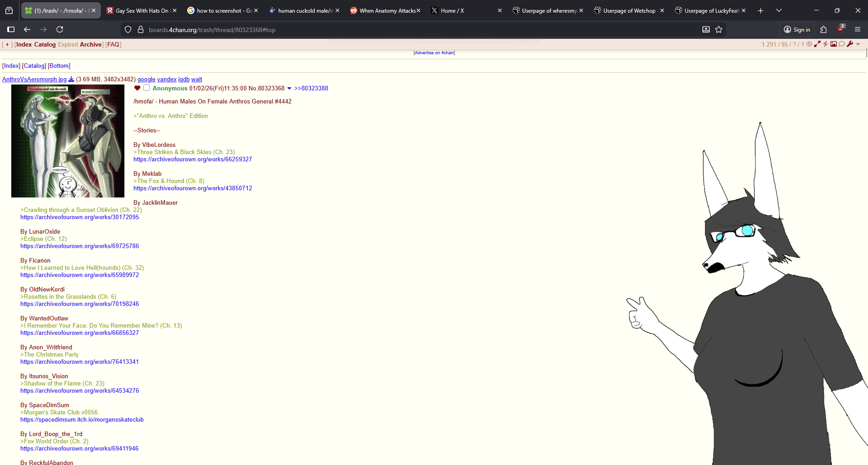The height and width of the screenshot is (465, 868).
Task: Tick the checkbox beside Anonymous post
Action: pyautogui.click(x=147, y=88)
